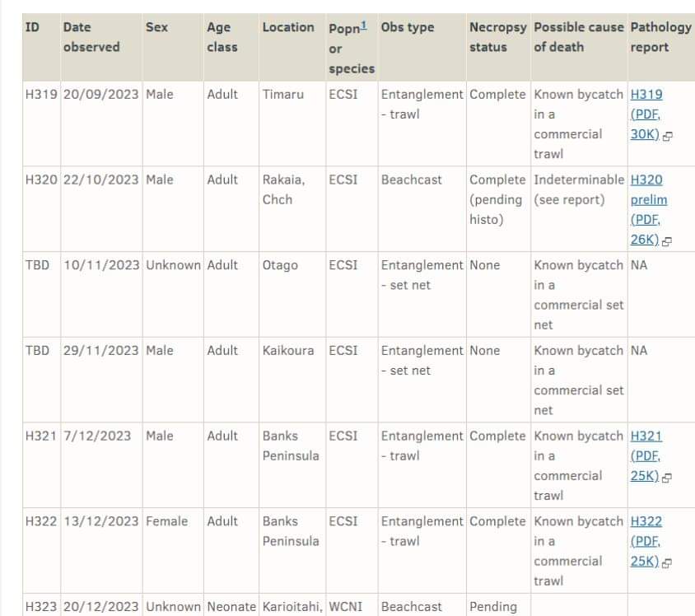Click external-link icon after H320 prelim report
695x616 pixels.
[667, 241]
